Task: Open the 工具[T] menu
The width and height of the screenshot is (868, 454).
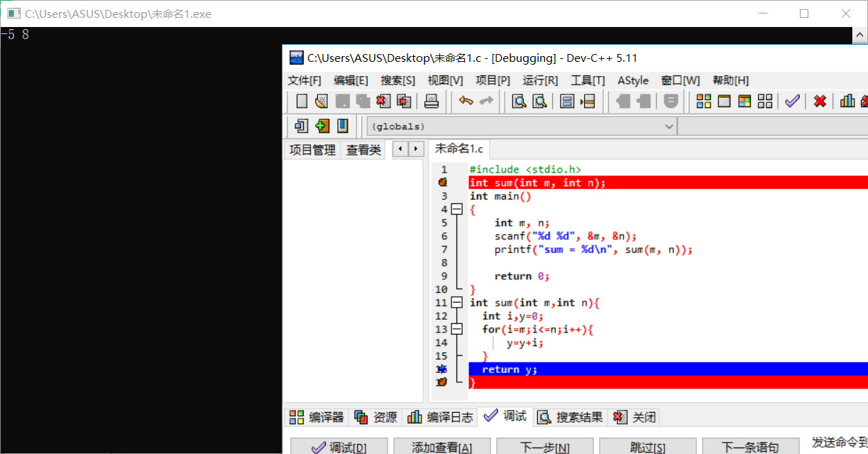Action: tap(588, 80)
